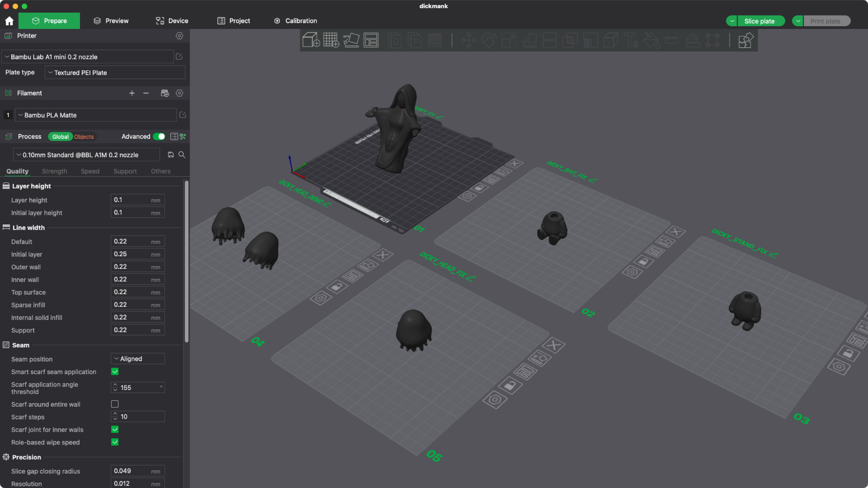Click the Arrange all objects icon
This screenshot has height=488, width=868.
click(371, 40)
